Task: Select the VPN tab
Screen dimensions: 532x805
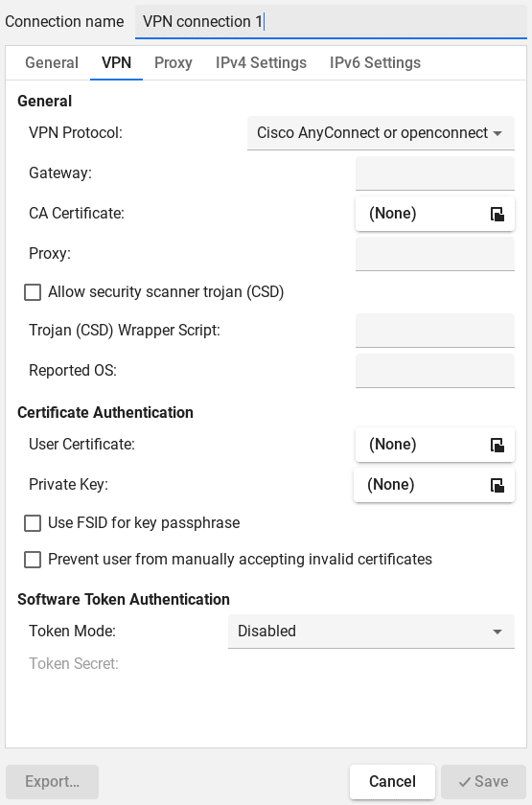Action: tap(117, 62)
